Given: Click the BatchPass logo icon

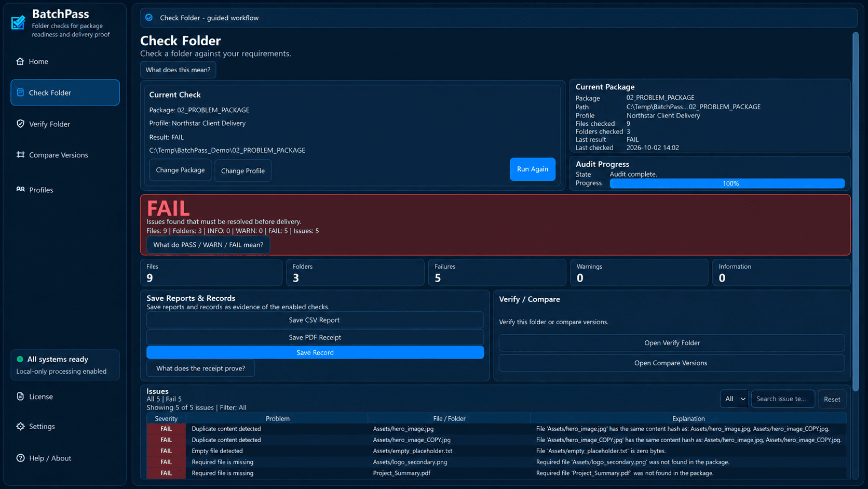Looking at the screenshot, I should pos(18,22).
